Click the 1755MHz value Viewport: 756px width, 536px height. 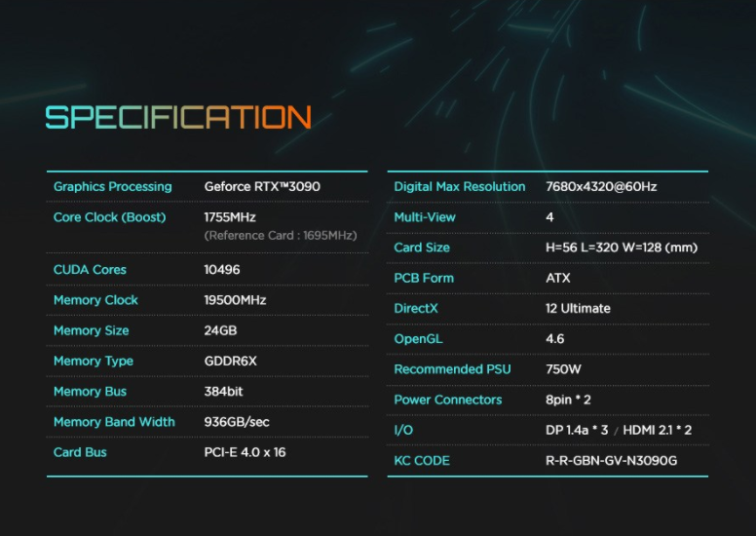(230, 217)
